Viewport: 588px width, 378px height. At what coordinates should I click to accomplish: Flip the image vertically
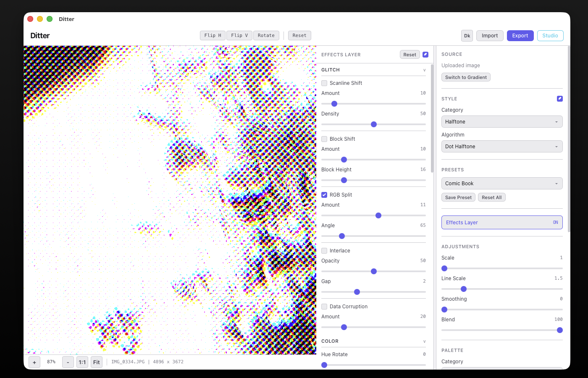[239, 36]
